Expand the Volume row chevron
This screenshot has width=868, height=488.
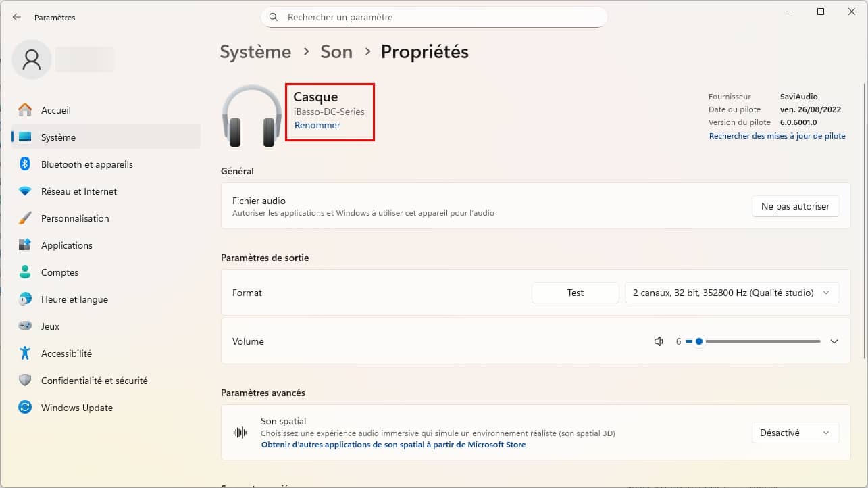[x=834, y=341]
